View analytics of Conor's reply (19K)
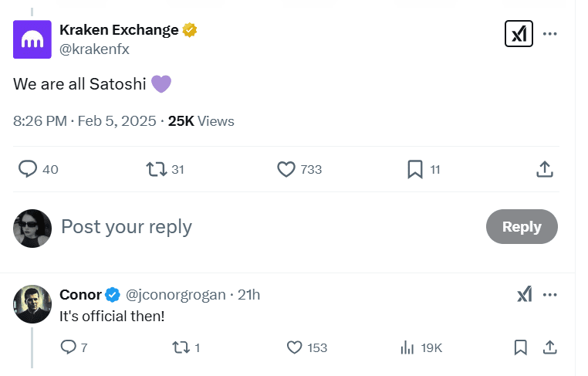Viewport: 588px width, 376px height. (407, 347)
